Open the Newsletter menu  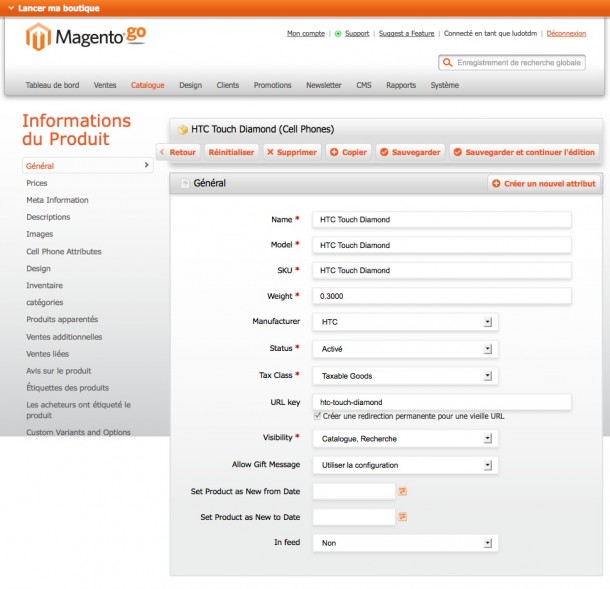[324, 85]
